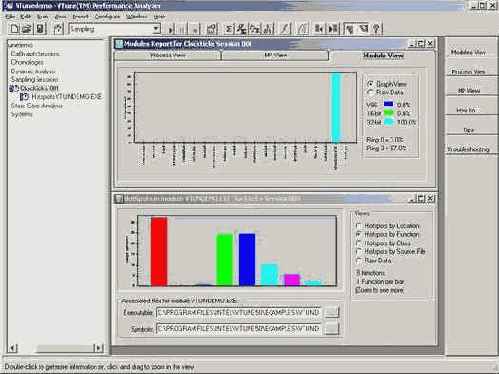Screen dimensions: 499x374
Task: Open the Sampling dropdown in toolbar
Action: point(156,29)
